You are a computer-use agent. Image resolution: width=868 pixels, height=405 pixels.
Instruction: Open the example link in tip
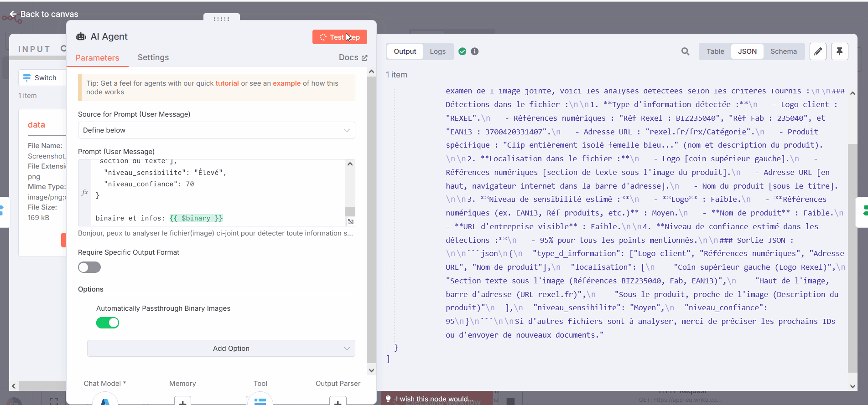(287, 83)
